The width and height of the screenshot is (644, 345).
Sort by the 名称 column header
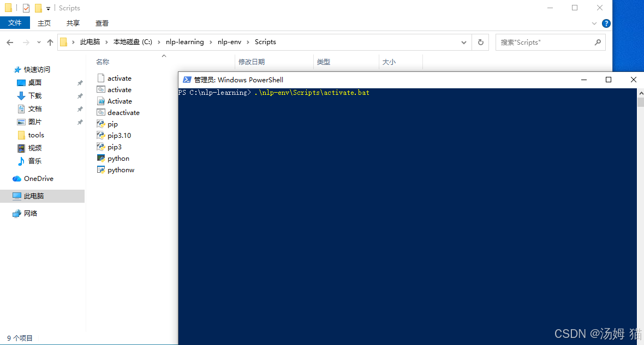click(103, 62)
